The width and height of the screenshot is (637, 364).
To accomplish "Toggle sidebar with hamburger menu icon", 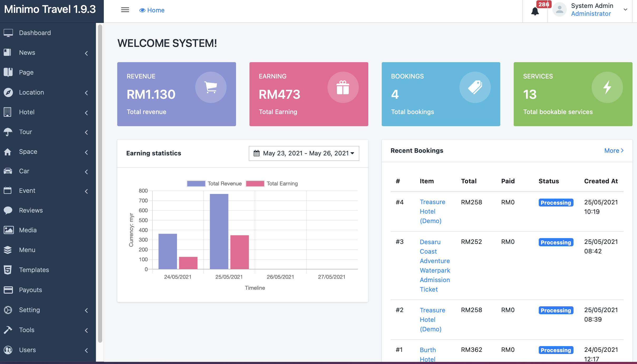I will click(x=125, y=10).
